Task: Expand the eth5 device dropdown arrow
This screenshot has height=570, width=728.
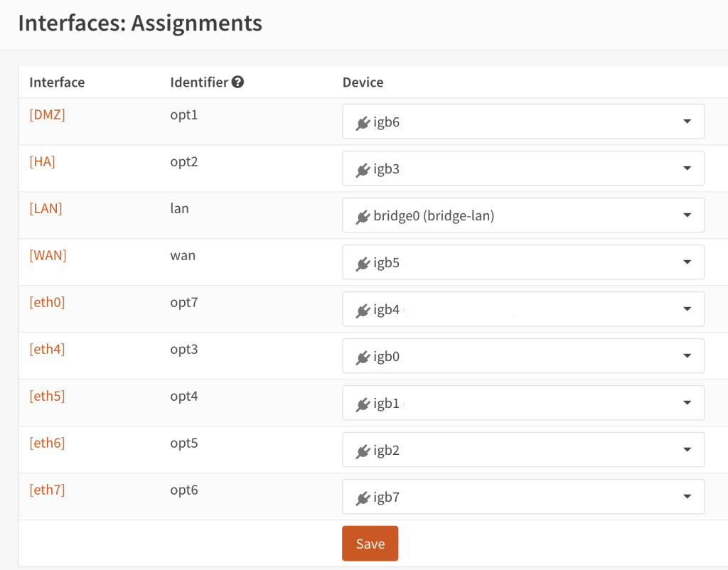Action: coord(687,403)
